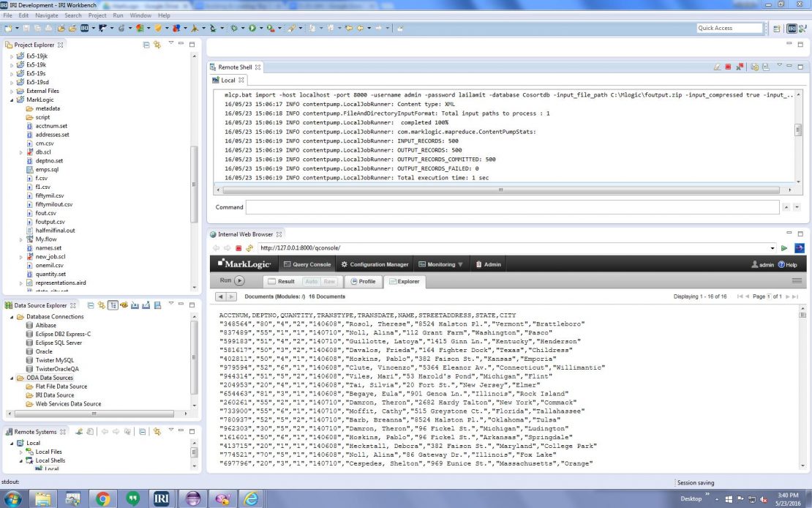Click the Command input field in Remote Shell
The height and width of the screenshot is (508, 812).
(512, 207)
